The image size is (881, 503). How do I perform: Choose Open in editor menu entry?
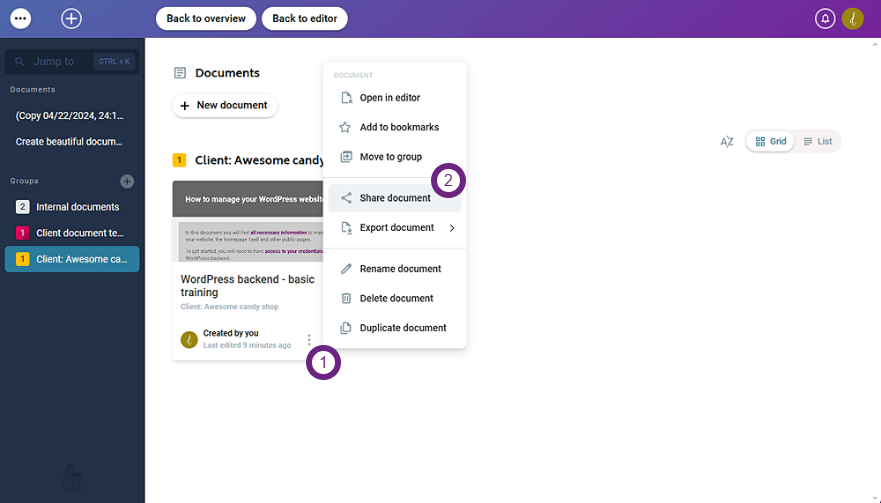pyautogui.click(x=389, y=98)
